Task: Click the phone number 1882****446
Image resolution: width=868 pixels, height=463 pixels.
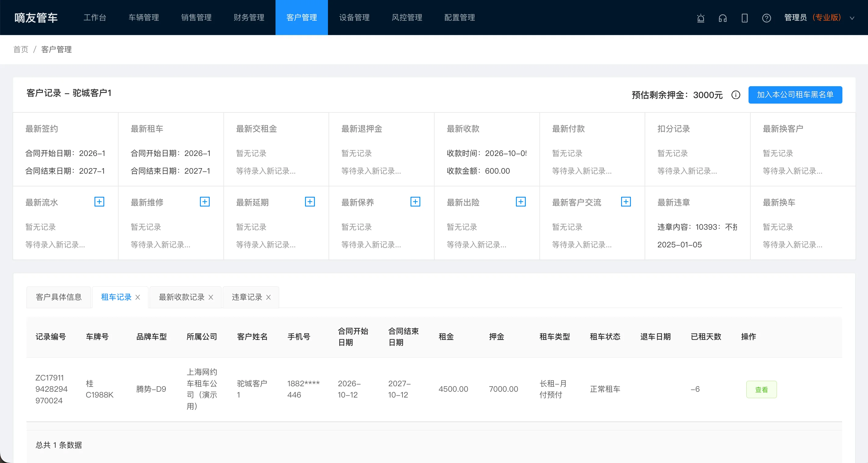Action: click(303, 389)
